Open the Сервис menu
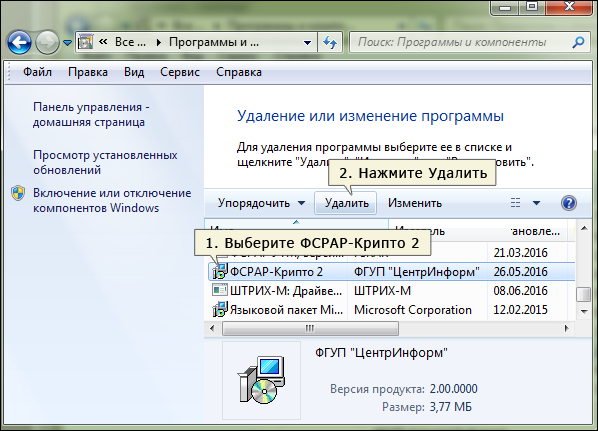Screen dimensions: 598x431 (x=180, y=72)
